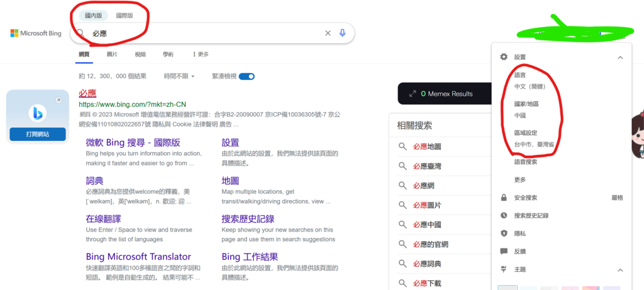Open the ⋮更多 search category menu

point(201,54)
